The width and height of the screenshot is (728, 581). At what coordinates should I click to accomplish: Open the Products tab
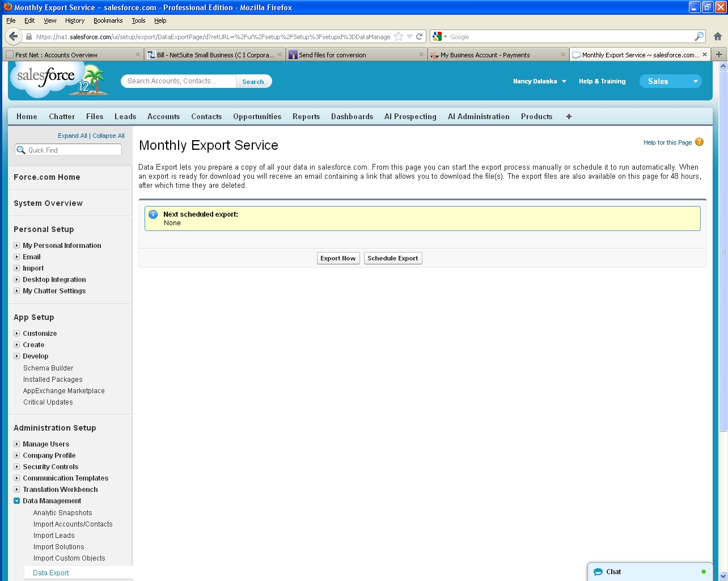[x=536, y=116]
